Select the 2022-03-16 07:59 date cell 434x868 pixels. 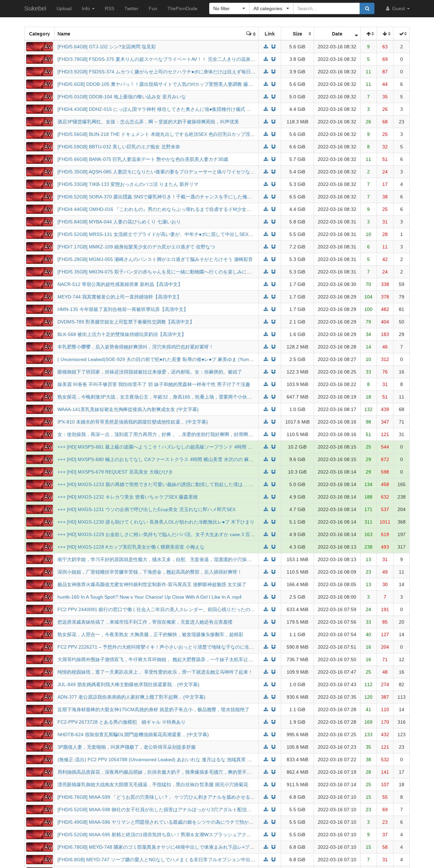tap(337, 609)
